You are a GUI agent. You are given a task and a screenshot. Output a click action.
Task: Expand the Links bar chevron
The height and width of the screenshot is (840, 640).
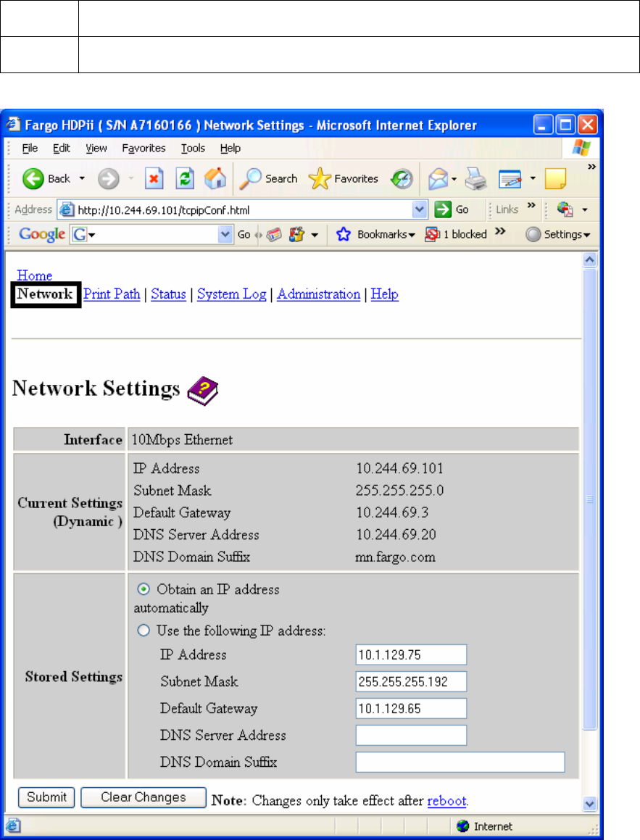click(531, 205)
